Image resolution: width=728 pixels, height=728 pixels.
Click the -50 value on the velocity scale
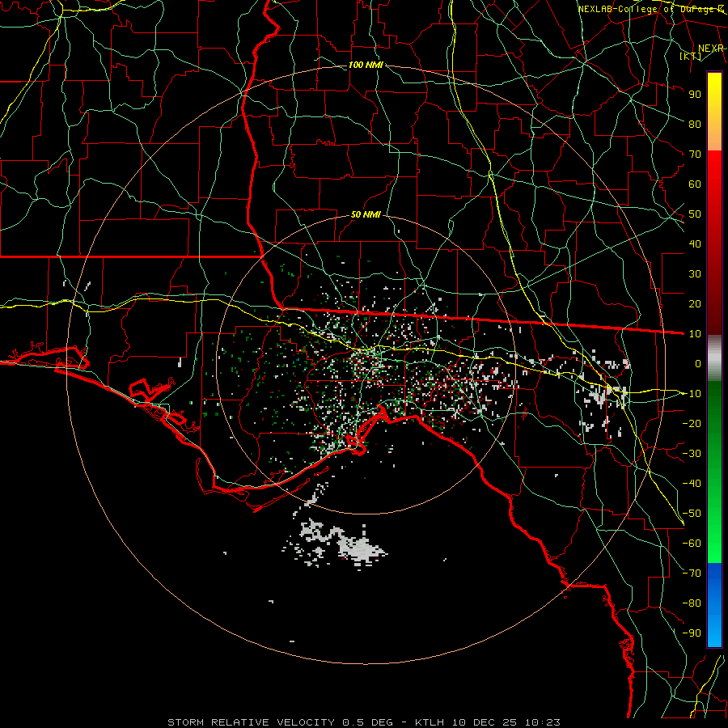coord(692,514)
